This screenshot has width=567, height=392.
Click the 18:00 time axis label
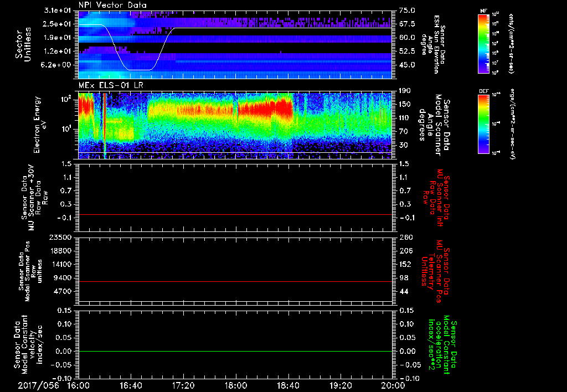[236, 385]
